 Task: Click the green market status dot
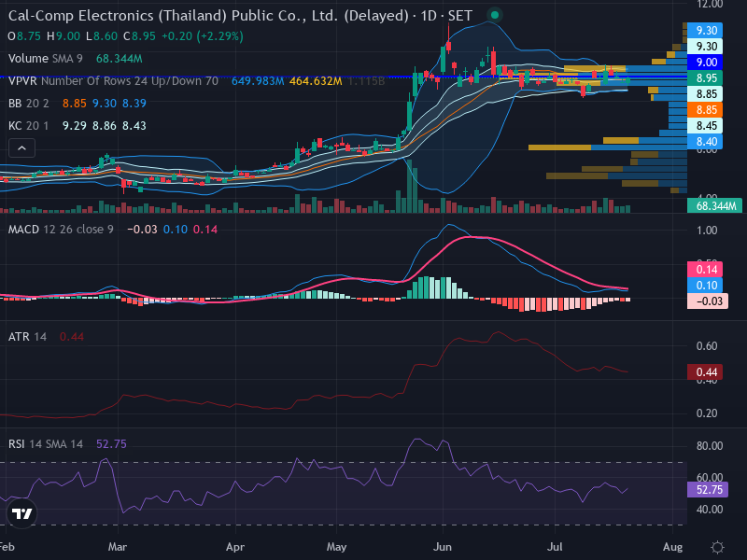point(495,15)
